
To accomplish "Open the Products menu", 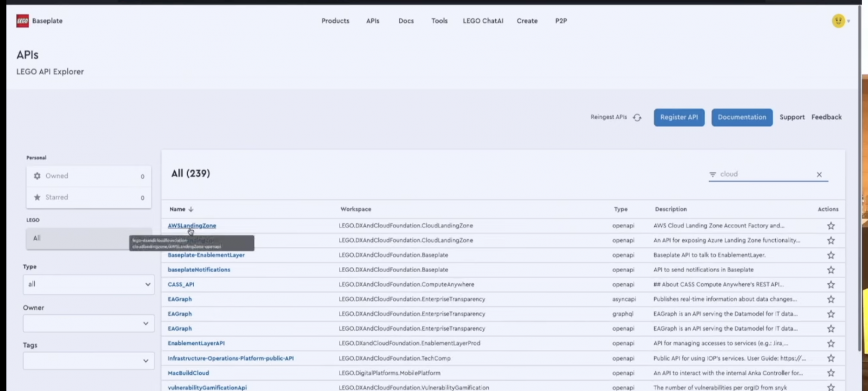I will pyautogui.click(x=335, y=21).
